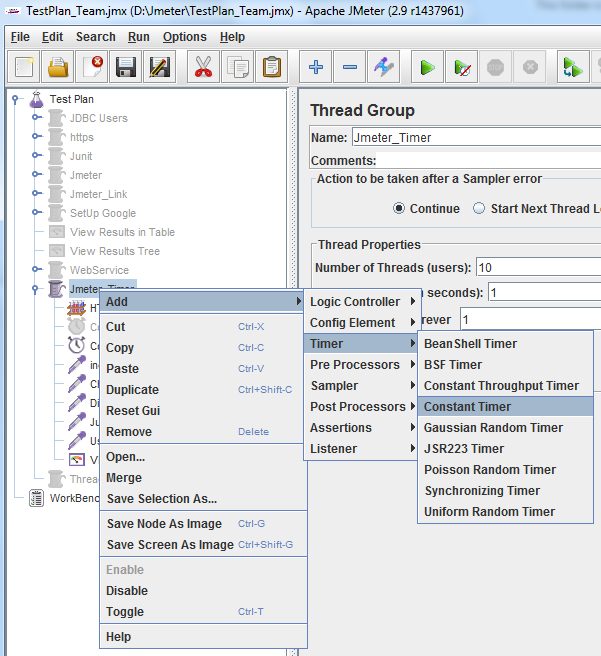Select Merge in context menu
Viewport: 601px width, 656px height.
[x=203, y=478]
